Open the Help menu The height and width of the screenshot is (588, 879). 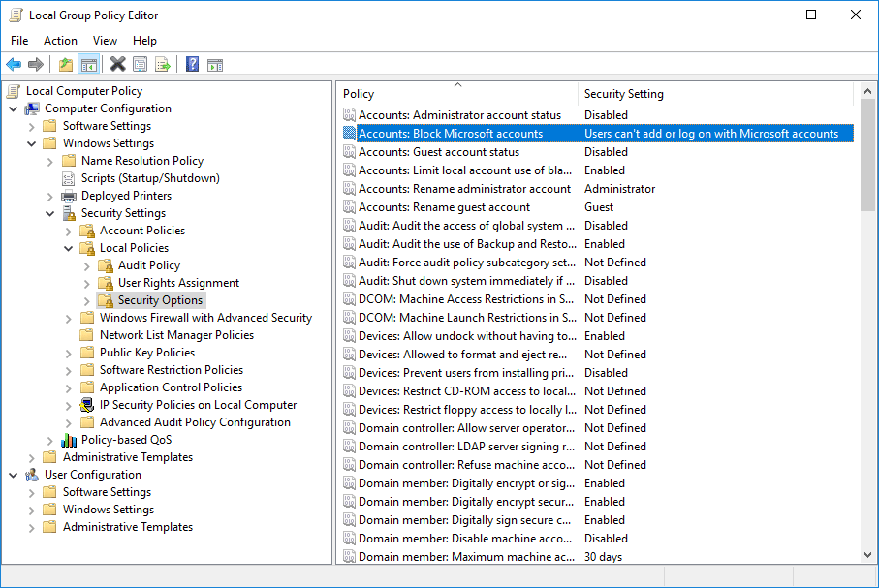144,41
